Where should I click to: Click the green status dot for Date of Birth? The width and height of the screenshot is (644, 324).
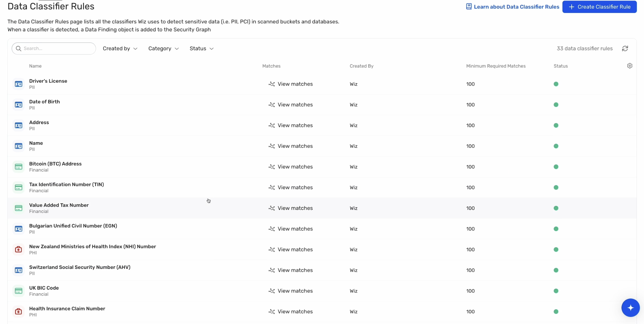tap(556, 105)
